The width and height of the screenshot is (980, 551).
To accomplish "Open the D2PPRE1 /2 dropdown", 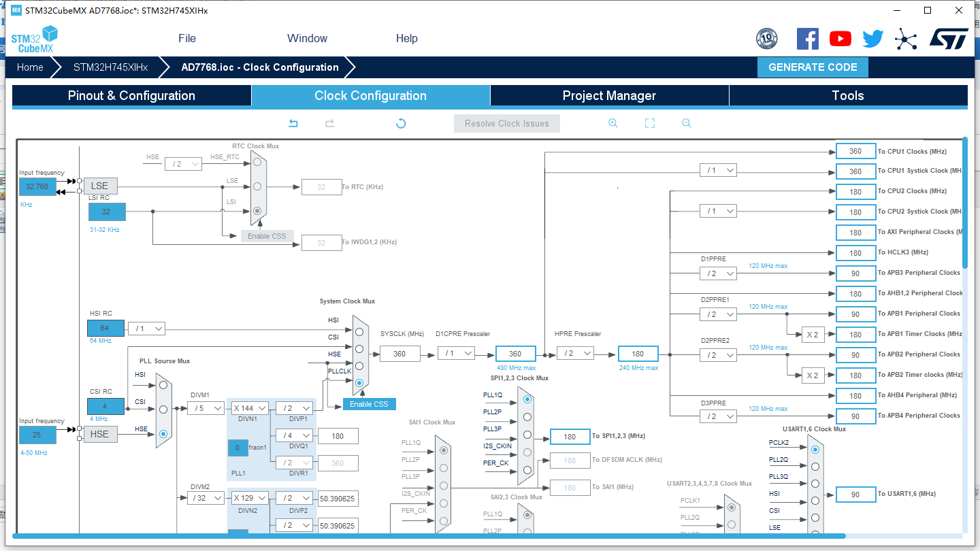I will (718, 314).
